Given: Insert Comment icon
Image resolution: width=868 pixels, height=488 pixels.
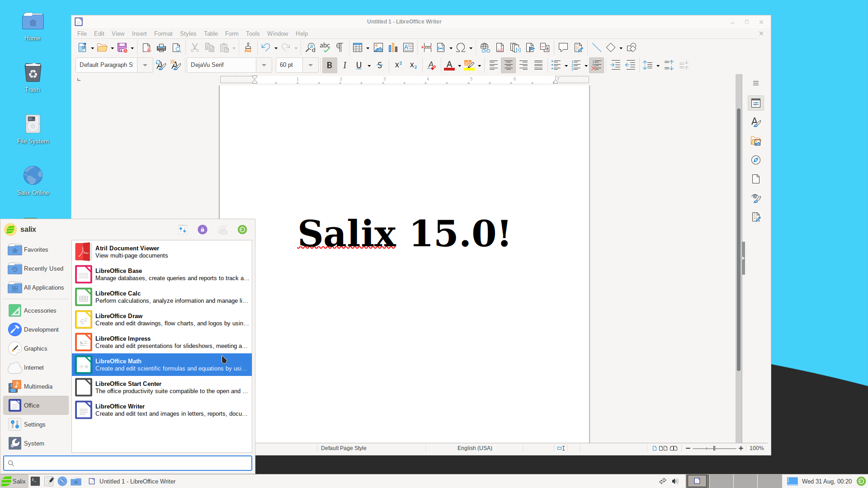Looking at the screenshot, I should [563, 48].
